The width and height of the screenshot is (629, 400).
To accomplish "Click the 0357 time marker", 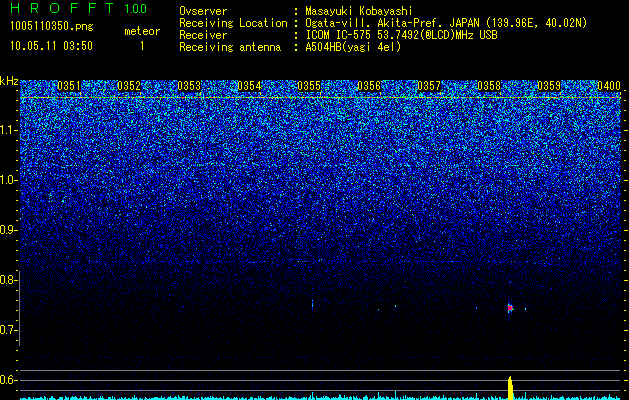I will tap(429, 86).
